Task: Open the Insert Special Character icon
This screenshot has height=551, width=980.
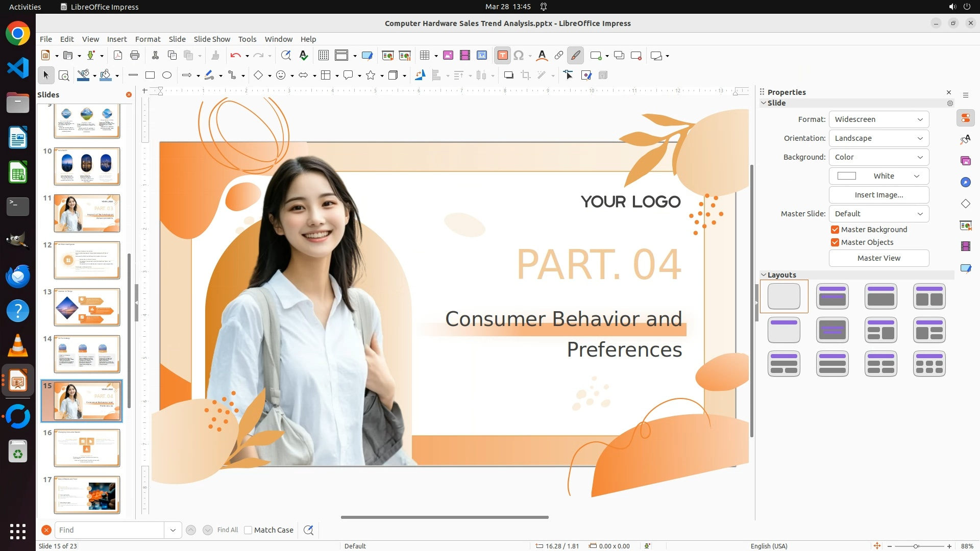Action: (x=519, y=56)
